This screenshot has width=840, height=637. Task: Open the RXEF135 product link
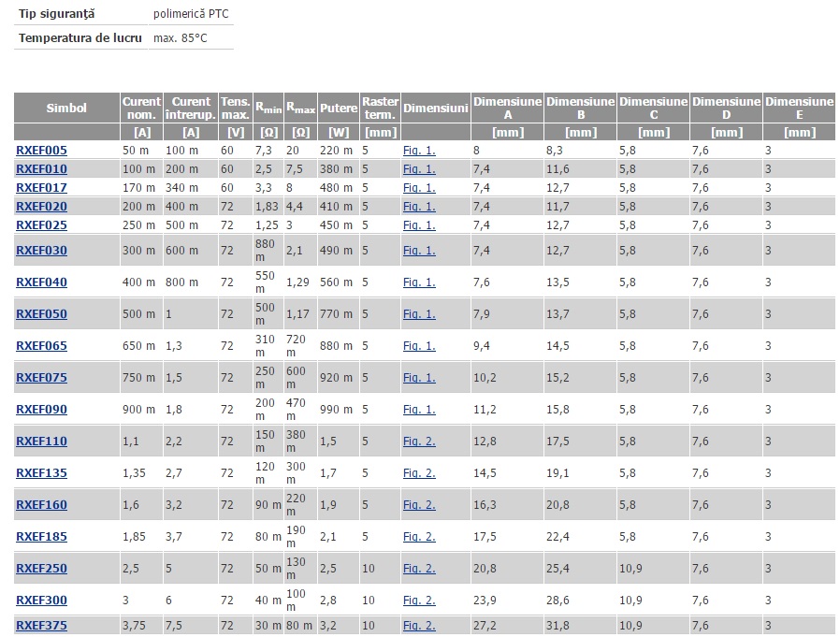[x=41, y=473]
